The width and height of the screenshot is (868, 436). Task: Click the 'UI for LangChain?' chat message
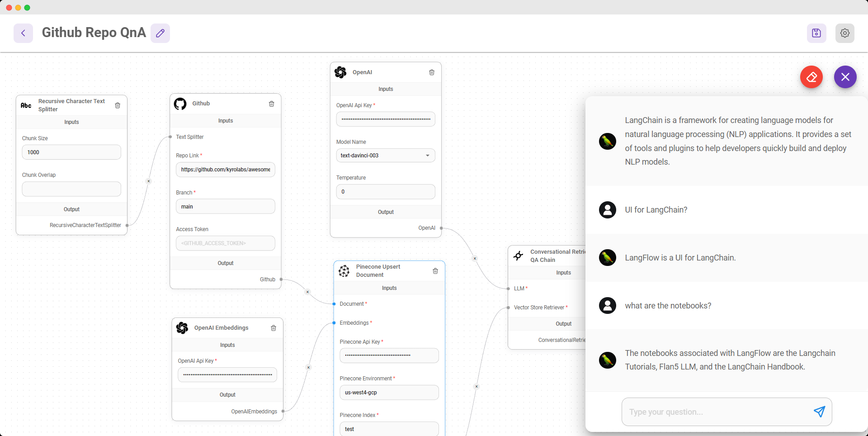point(656,210)
